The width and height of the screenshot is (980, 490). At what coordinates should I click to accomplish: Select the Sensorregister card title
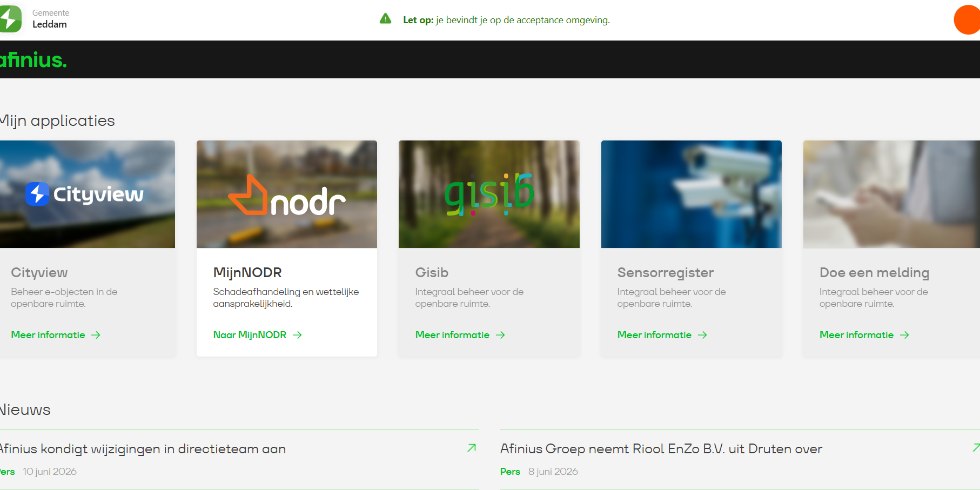[666, 273]
